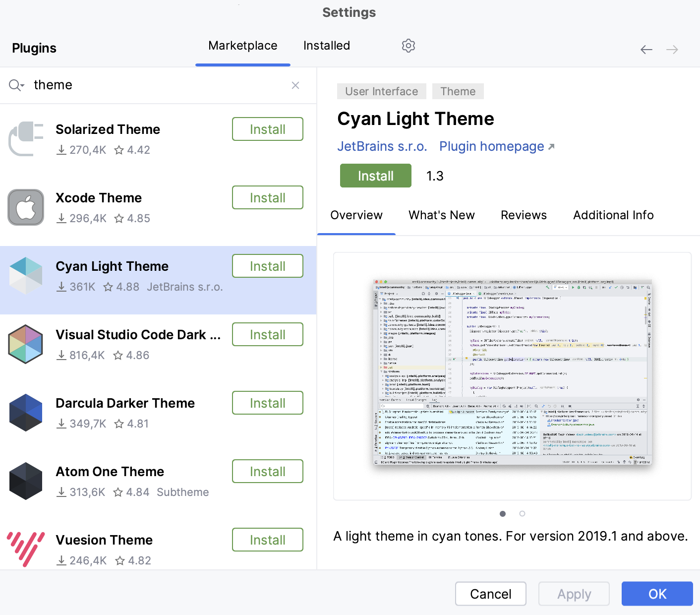Click the Visual Studio Code Dark theme icon
The image size is (700, 615).
click(x=26, y=344)
